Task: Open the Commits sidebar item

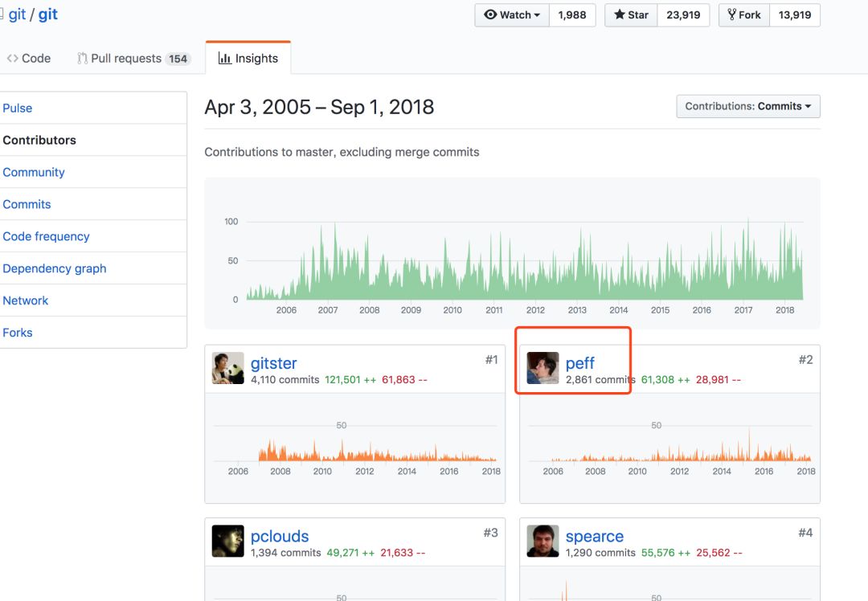Action: 93,204
